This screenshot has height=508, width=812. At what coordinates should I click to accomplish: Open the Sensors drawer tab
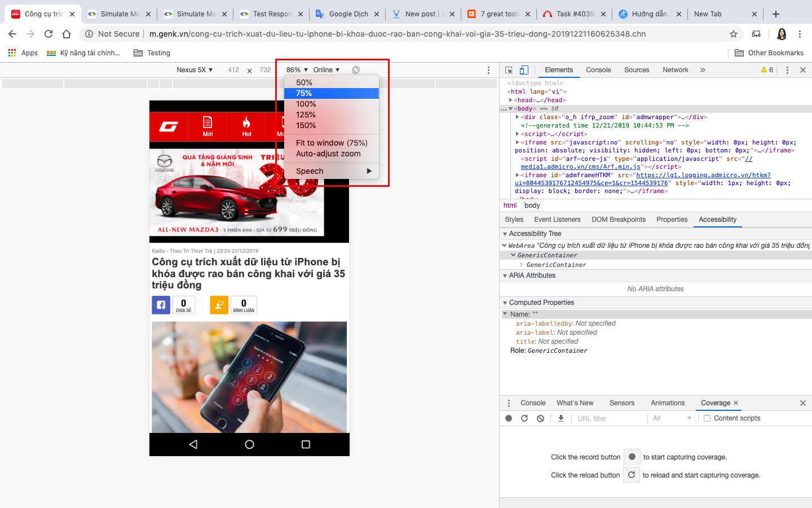pos(622,403)
